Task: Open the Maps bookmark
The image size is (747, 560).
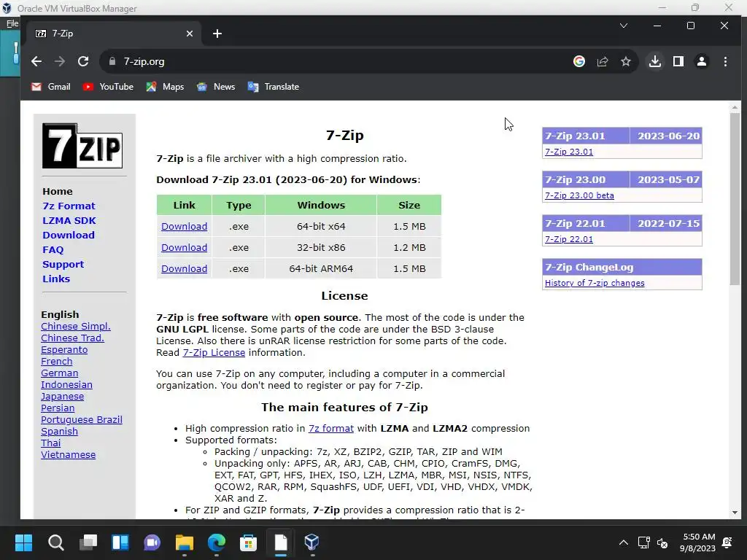Action: coord(165,87)
